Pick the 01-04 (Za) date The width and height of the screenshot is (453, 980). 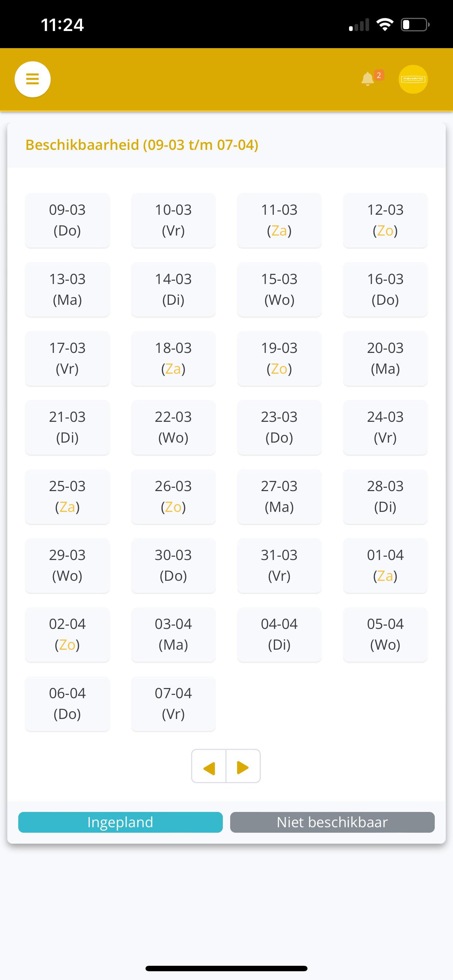pos(385,565)
